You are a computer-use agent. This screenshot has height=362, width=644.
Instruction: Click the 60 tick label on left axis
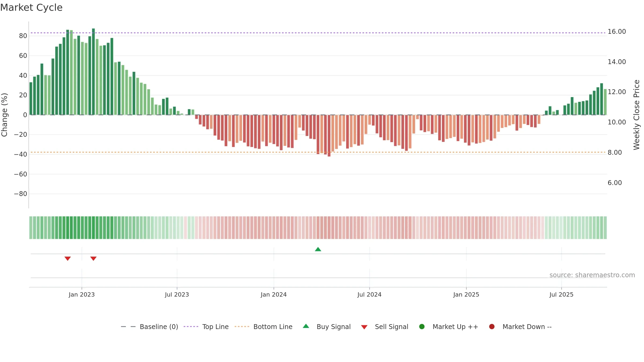23,56
